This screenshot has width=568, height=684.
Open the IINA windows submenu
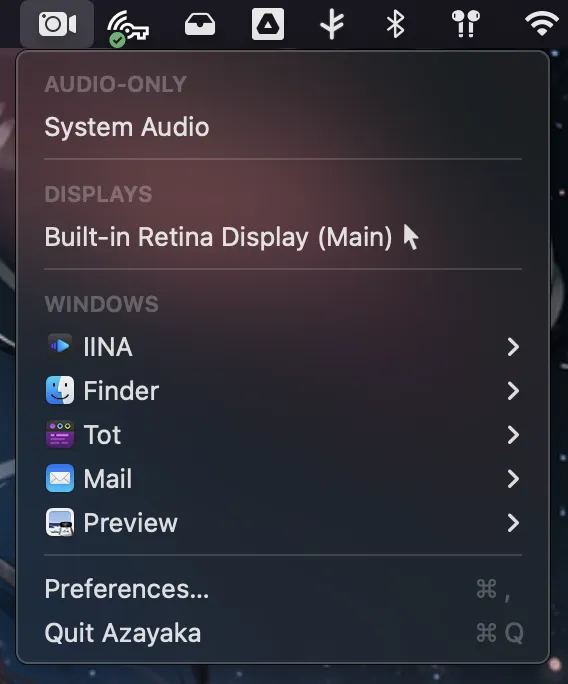283,347
